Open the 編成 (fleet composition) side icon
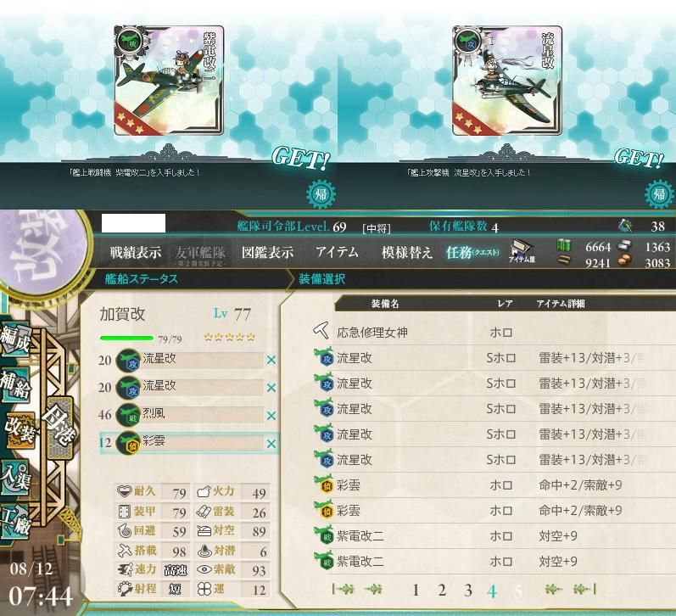 (x=16, y=339)
